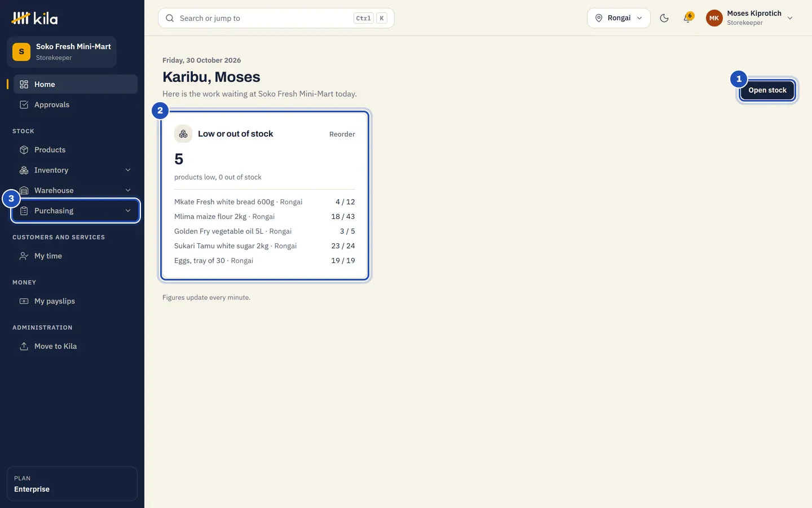The image size is (812, 508).
Task: Click the Approvals checkbox icon
Action: point(24,104)
